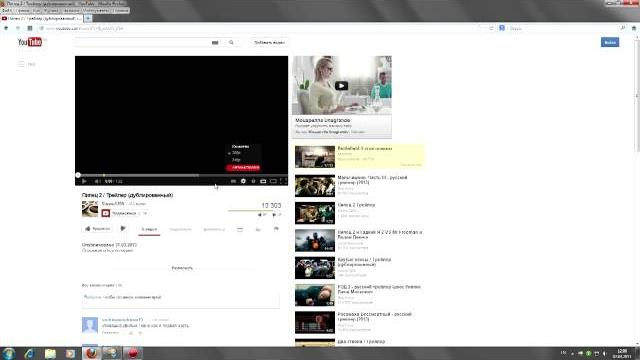Select the YouTube trailer browser tab
Screen dimensions: 640x360
42,18
